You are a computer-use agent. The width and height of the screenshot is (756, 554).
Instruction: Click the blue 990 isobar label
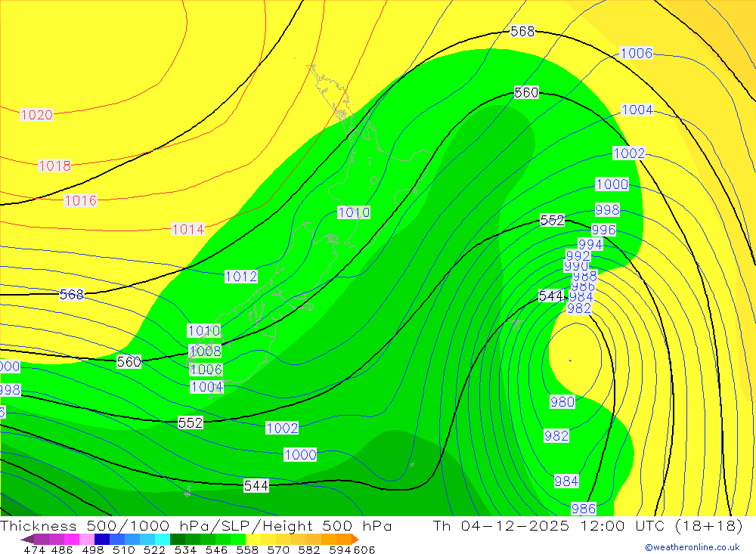pyautogui.click(x=576, y=266)
